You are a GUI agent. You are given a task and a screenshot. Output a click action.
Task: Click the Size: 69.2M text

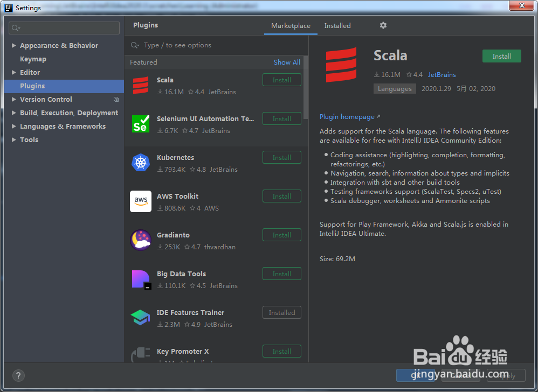[x=337, y=258]
